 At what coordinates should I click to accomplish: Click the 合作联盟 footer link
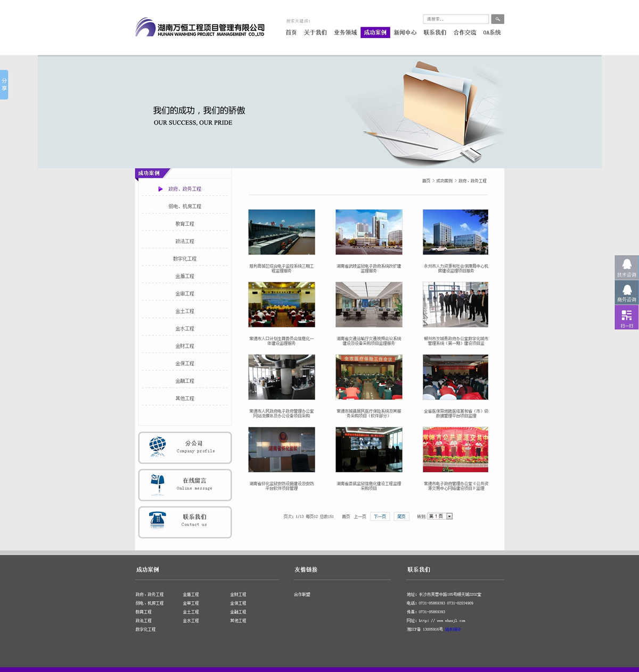pos(302,594)
